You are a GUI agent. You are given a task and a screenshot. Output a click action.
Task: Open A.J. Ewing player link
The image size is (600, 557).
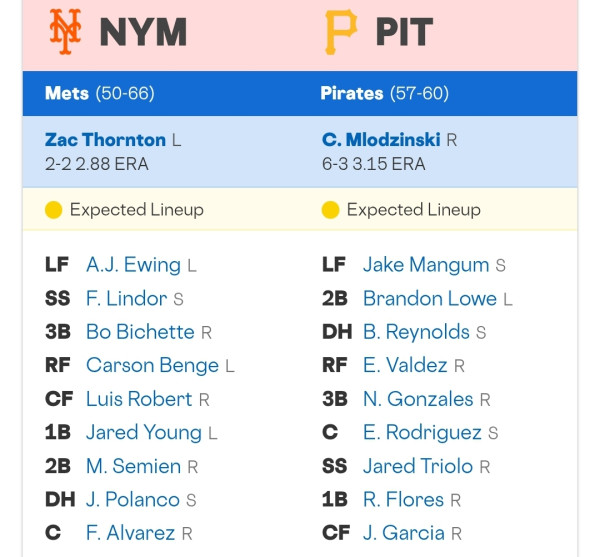coord(133,265)
